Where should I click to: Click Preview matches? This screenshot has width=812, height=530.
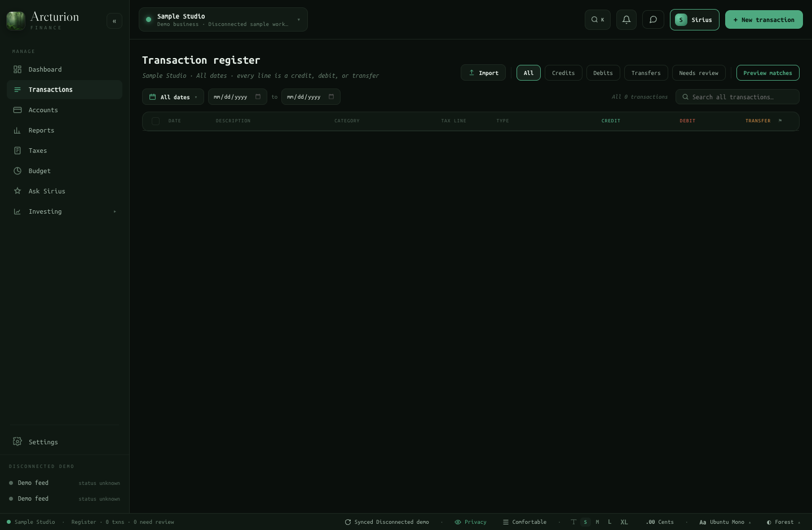(x=768, y=73)
